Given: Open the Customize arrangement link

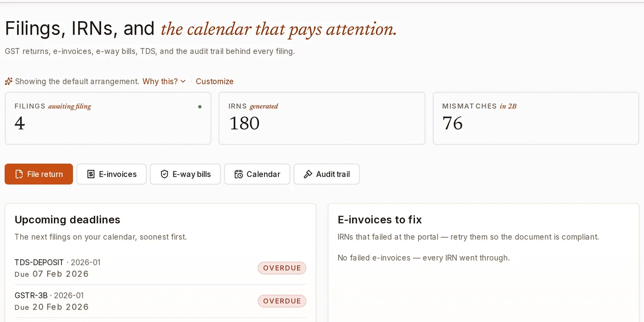Looking at the screenshot, I should click(x=215, y=82).
